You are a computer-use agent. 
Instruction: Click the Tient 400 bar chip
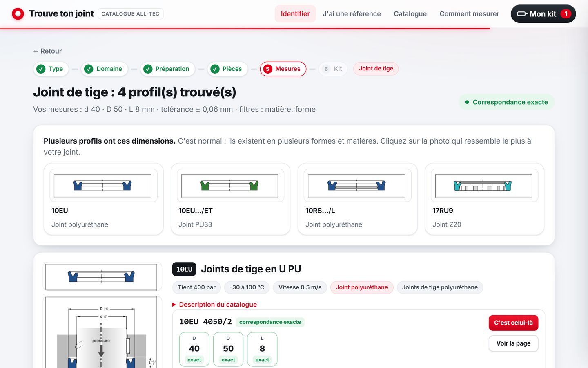[x=196, y=287]
